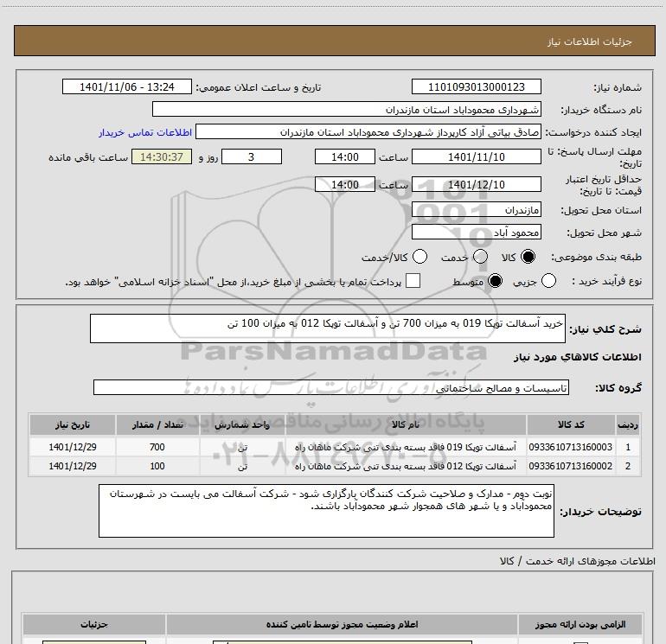
Task: Click the delivery province field مازندران
Action: (x=476, y=210)
